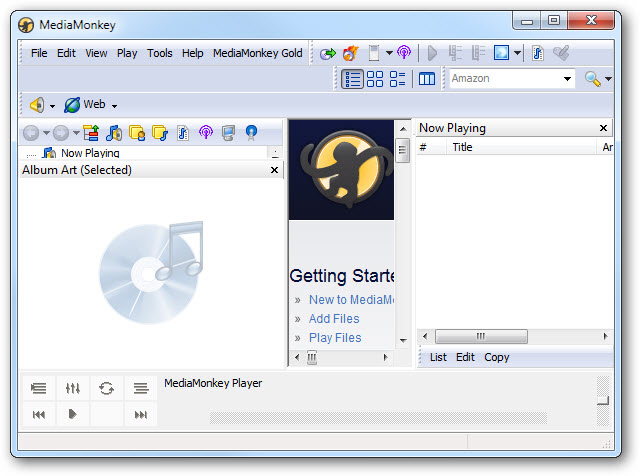Click the speaker icon in the toolbar
This screenshot has width=640, height=476.
tap(37, 105)
